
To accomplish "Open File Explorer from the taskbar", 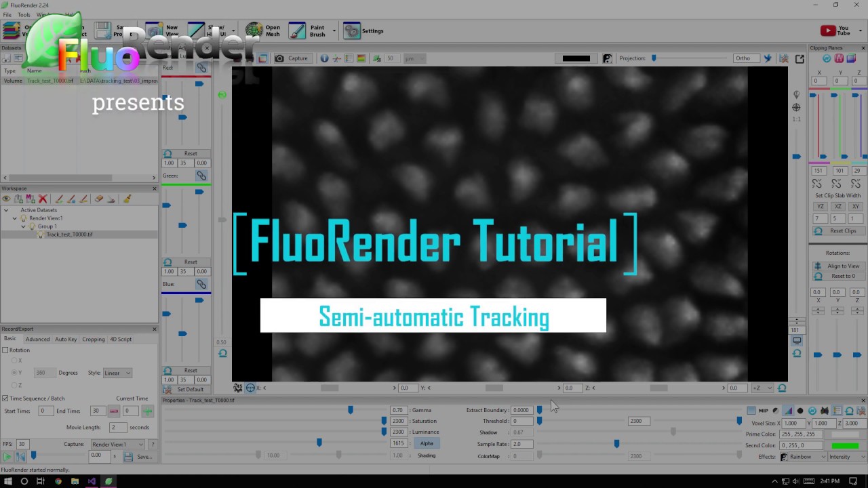I will point(75,481).
